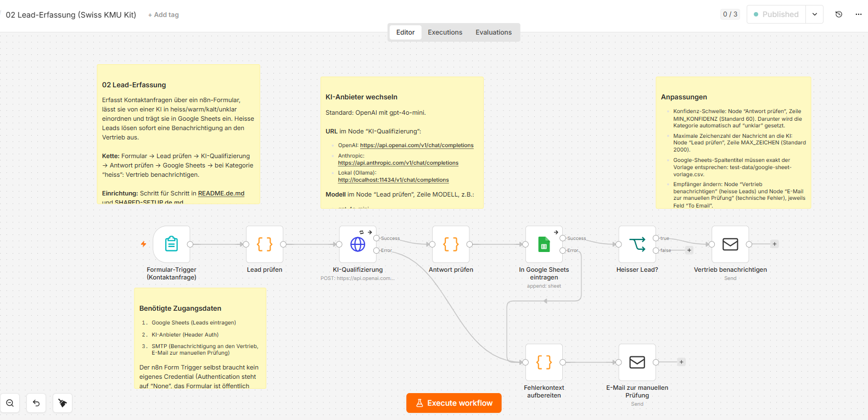The height and width of the screenshot is (420, 868).
Task: Select the Heisser Lead? if node
Action: coord(637,244)
